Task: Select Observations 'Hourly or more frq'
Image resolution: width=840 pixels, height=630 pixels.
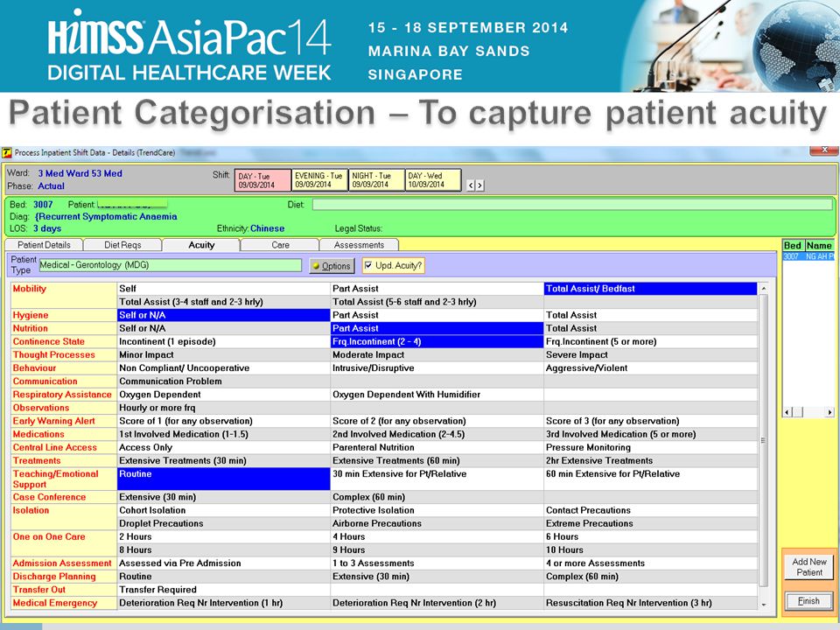Action: point(224,408)
